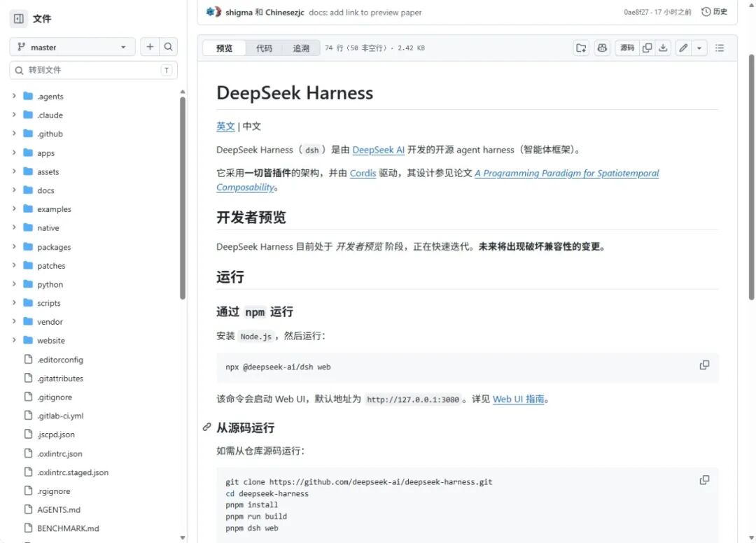Switch to the 代码 code tab
This screenshot has width=756, height=543.
tap(264, 48)
